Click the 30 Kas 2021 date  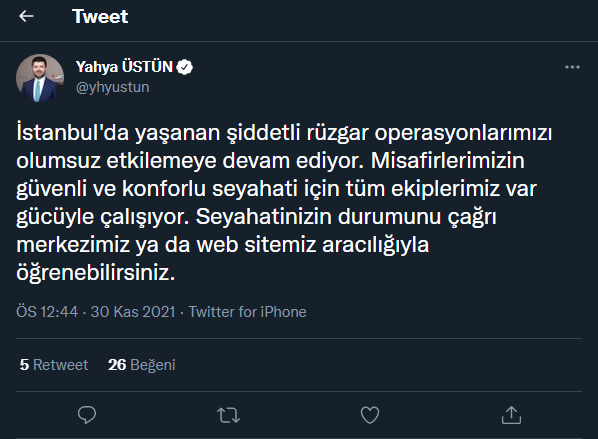(x=133, y=312)
